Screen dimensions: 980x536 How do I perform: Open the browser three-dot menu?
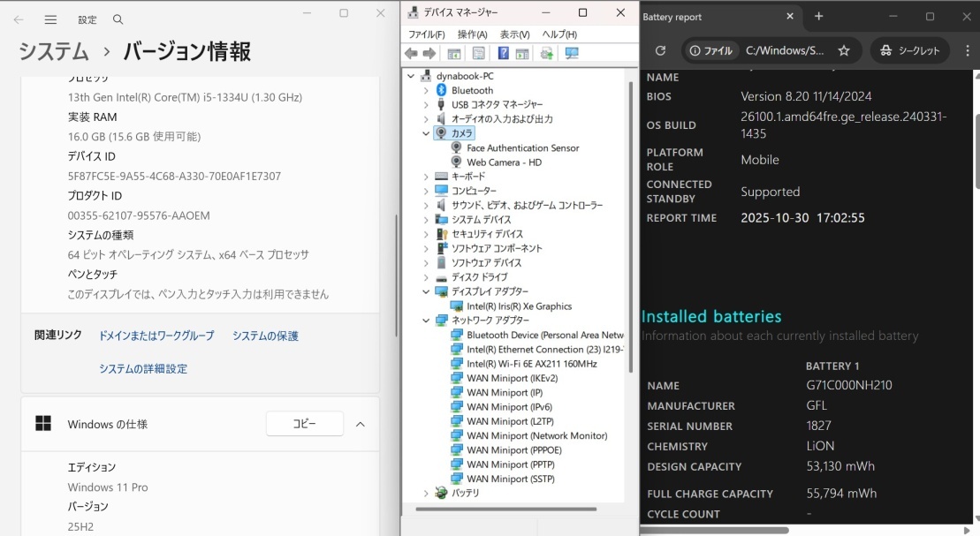(x=969, y=50)
